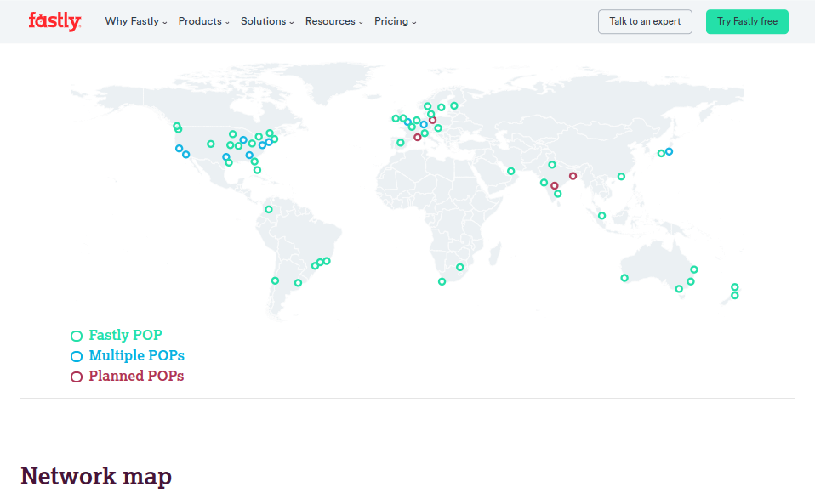Click the Chennai southeast India POP marker
This screenshot has width=815, height=504.
coord(558,194)
